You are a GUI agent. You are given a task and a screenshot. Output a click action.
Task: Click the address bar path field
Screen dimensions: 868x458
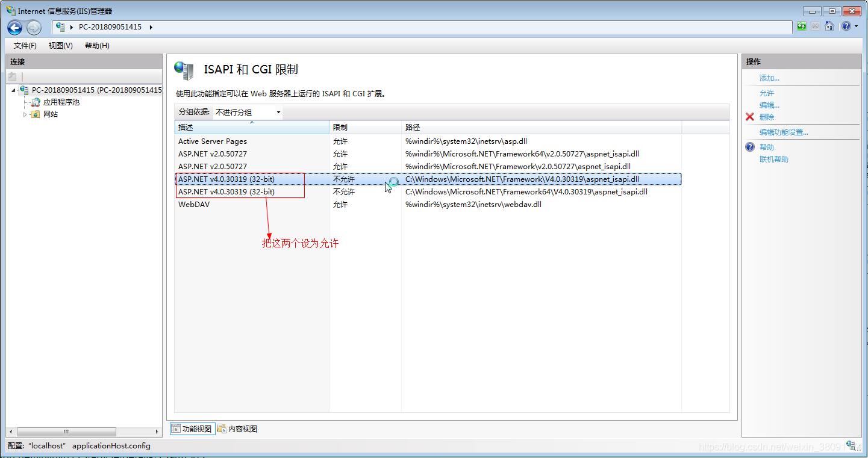tap(422, 27)
